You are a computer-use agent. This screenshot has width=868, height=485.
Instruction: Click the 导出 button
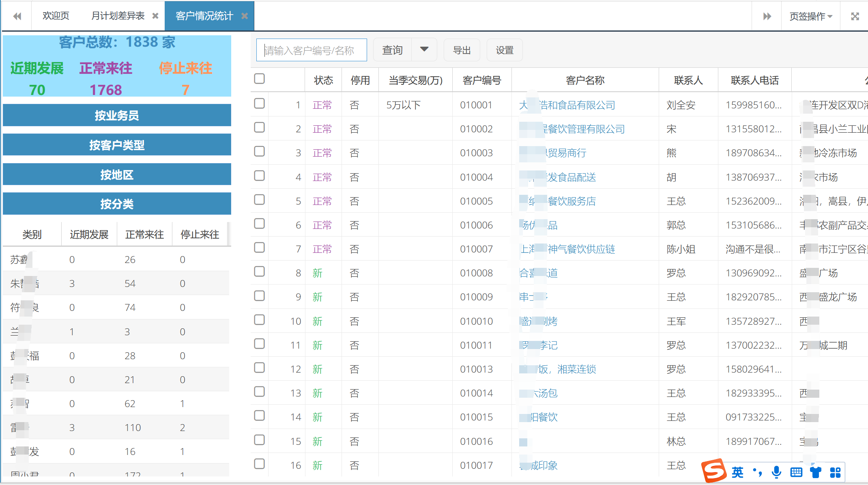[462, 50]
